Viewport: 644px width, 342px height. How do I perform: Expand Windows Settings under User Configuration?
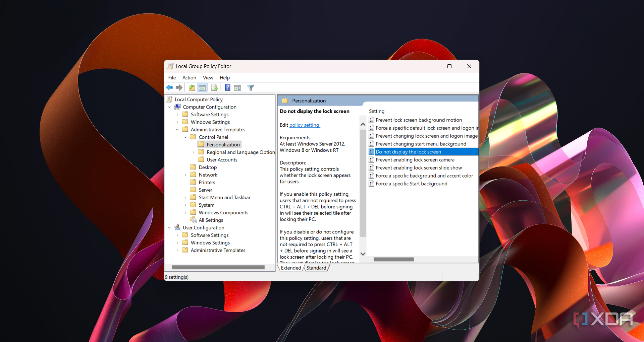177,243
